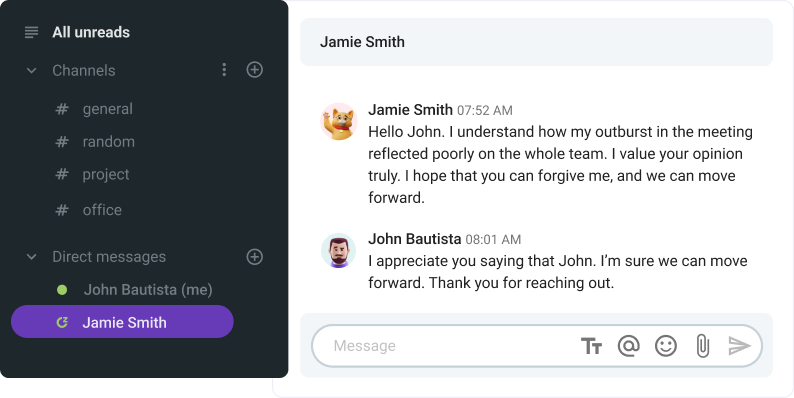Select Jamie Smith conversation in sidebar
This screenshot has width=794, height=398.
122,322
